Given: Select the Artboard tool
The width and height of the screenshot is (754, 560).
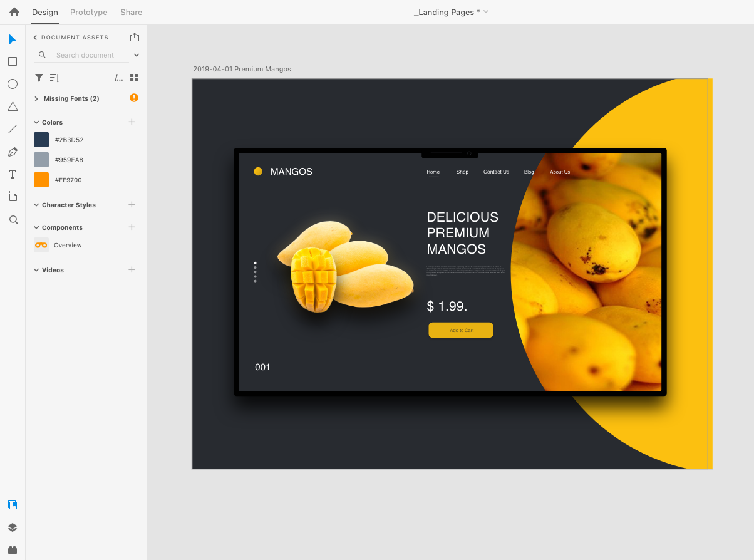Looking at the screenshot, I should [x=12, y=196].
